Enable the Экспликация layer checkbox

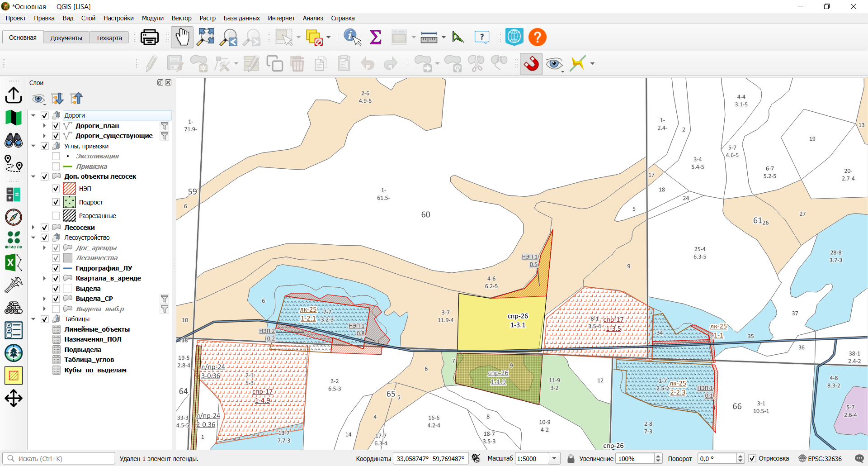click(x=56, y=156)
